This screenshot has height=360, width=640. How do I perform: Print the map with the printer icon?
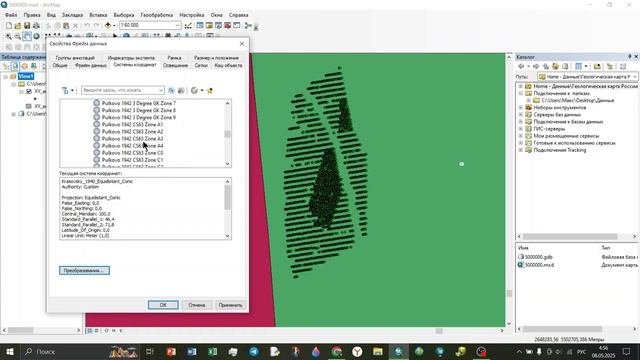(36, 25)
